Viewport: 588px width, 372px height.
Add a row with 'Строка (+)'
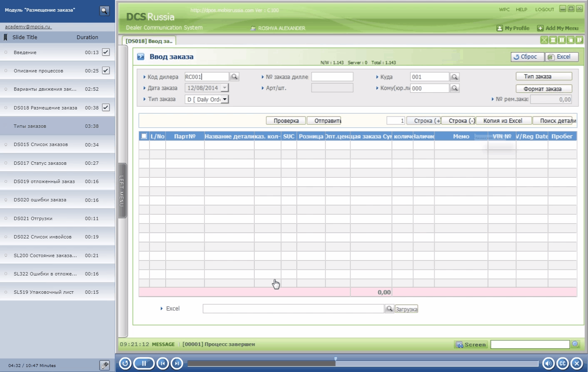pos(424,121)
